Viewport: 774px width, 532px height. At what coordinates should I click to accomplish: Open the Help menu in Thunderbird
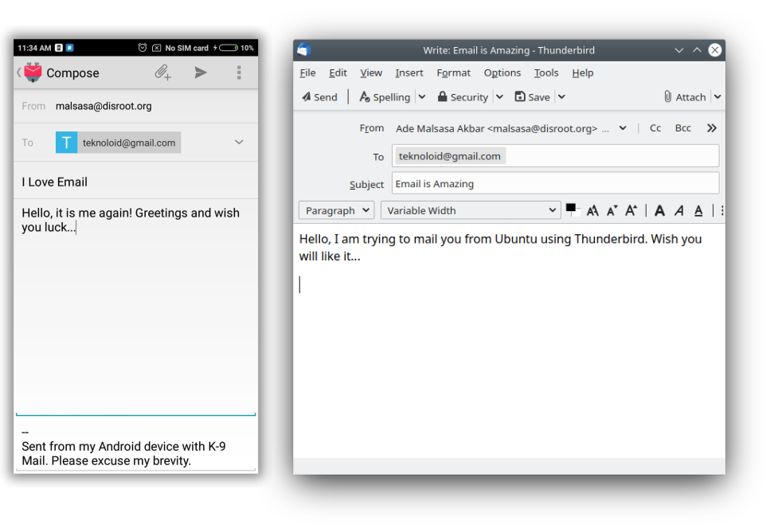pyautogui.click(x=582, y=73)
